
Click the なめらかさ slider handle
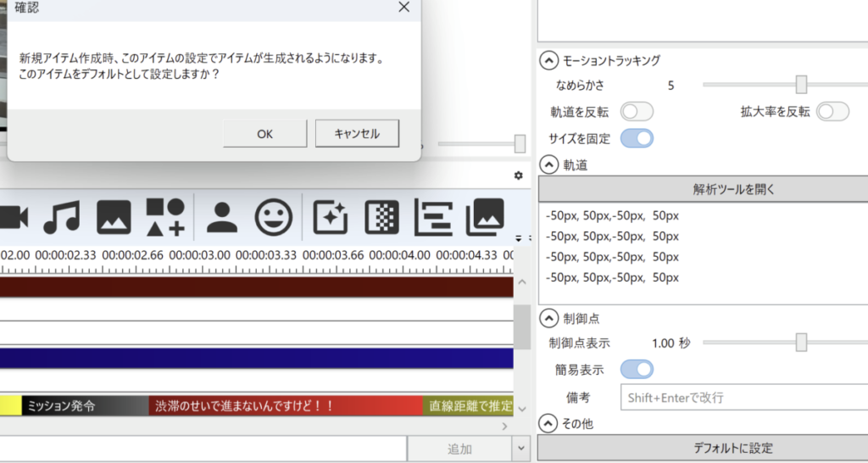(x=801, y=85)
